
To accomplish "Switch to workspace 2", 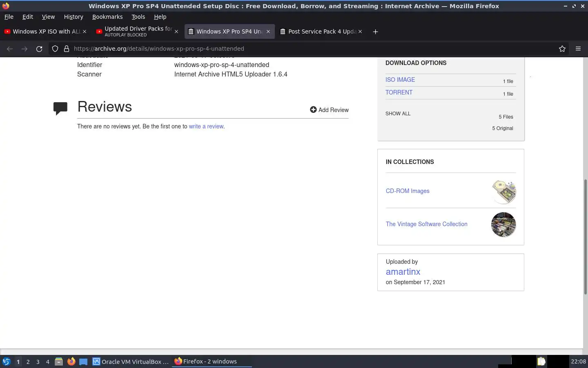I will (x=28, y=361).
